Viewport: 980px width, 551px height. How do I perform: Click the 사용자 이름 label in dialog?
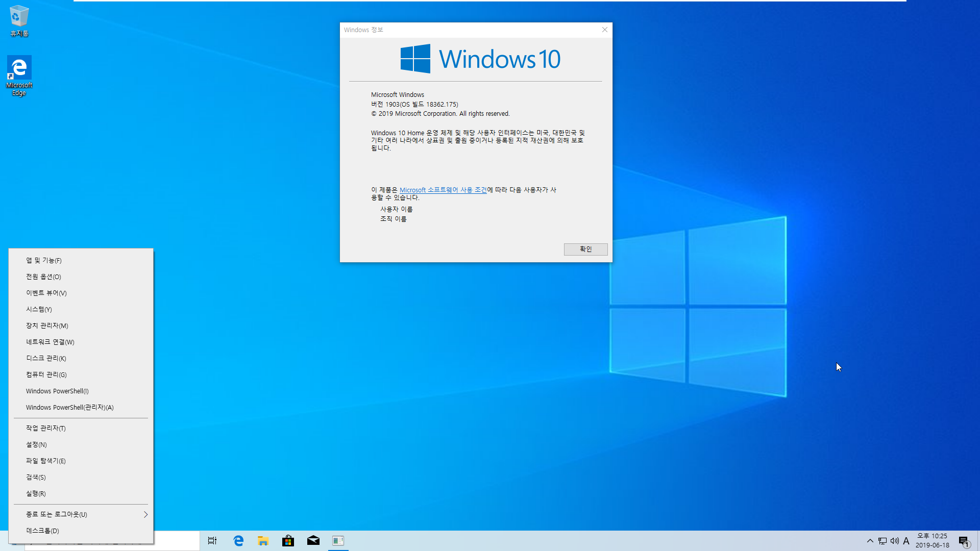pyautogui.click(x=396, y=209)
